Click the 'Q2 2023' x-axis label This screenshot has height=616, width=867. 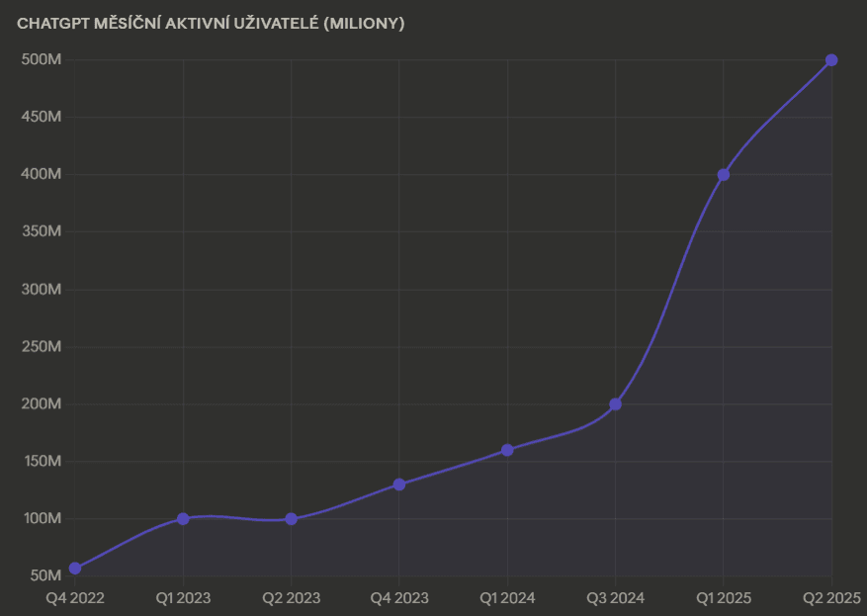(292, 598)
